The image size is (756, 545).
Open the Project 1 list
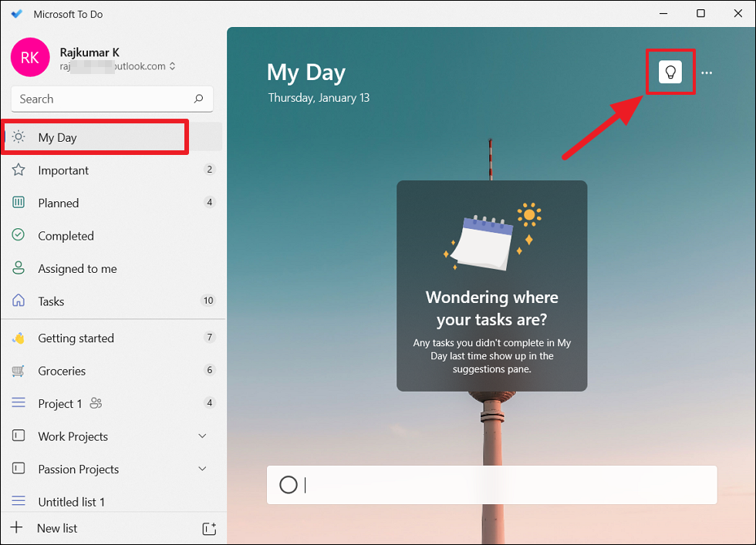[113, 404]
